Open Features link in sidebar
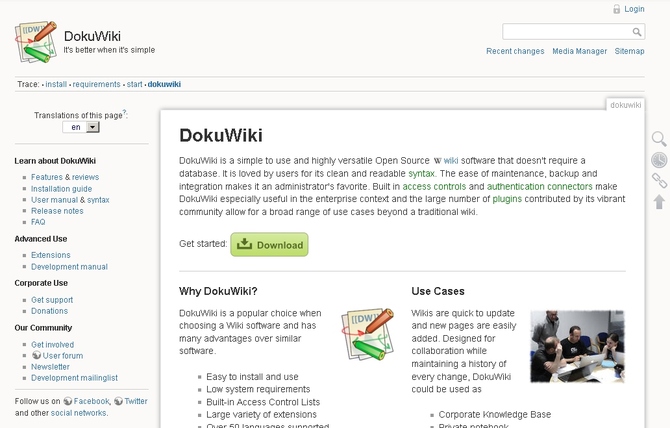Image resolution: width=670 pixels, height=428 pixels. point(47,177)
